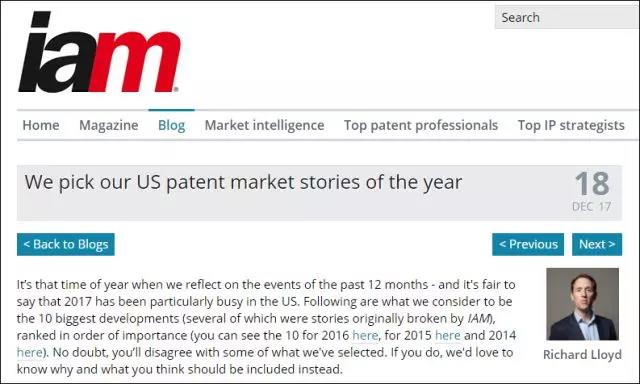Click the Richard Lloyd author name
Image resolution: width=640 pixels, height=384 pixels.
[x=582, y=355]
